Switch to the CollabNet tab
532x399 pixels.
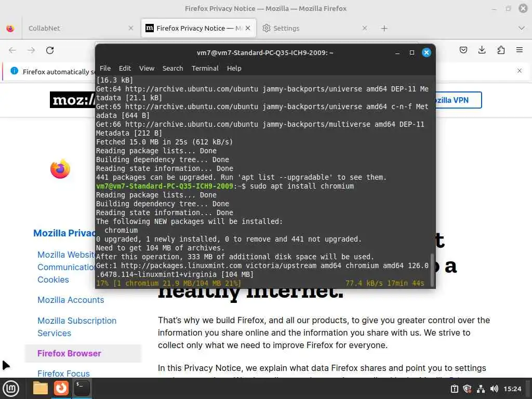pos(79,28)
